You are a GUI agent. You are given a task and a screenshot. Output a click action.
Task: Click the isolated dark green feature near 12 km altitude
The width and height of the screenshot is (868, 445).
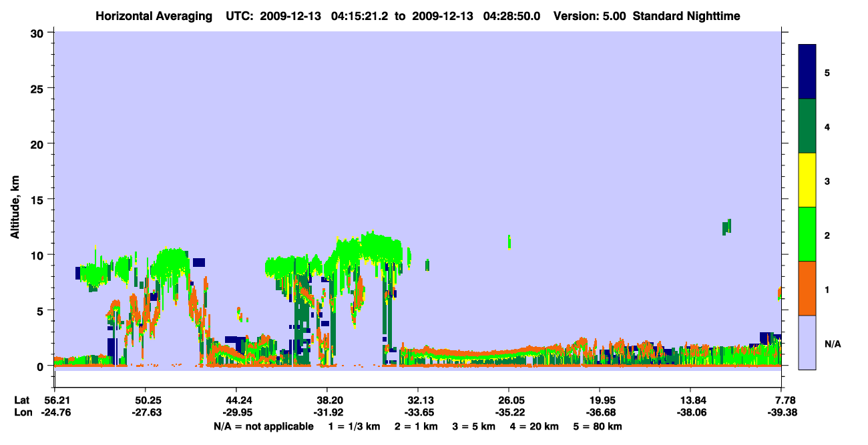point(726,227)
